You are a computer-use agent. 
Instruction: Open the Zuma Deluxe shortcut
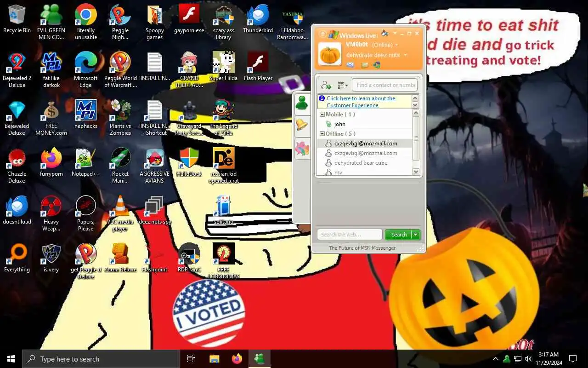[120, 259]
